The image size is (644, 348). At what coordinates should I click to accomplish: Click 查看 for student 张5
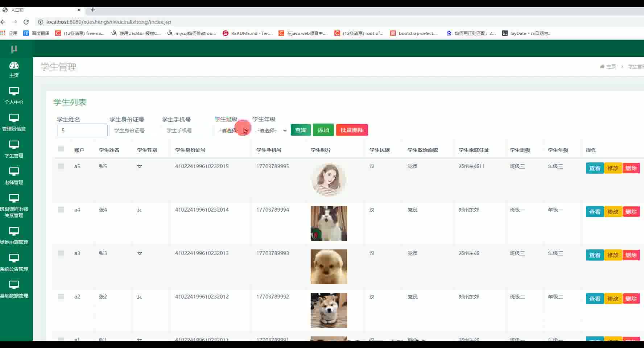tap(595, 168)
